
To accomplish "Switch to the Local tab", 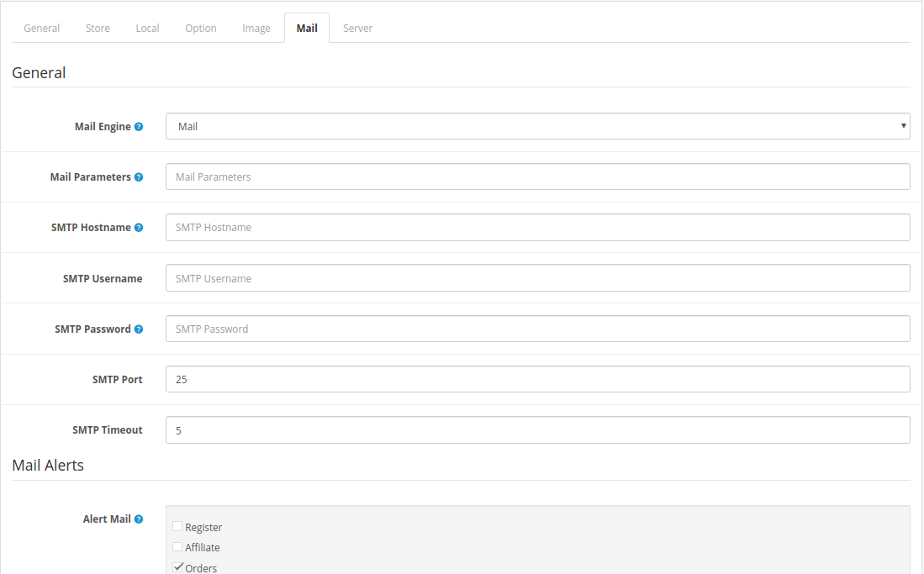I will [147, 29].
